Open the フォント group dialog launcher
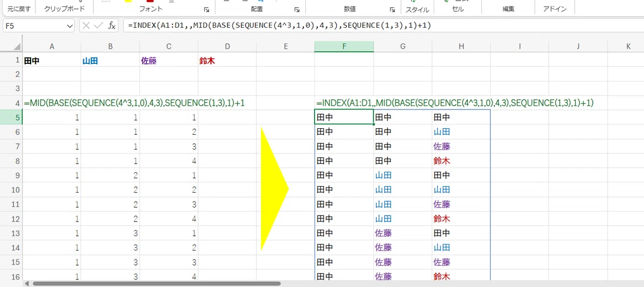This screenshot has width=644, height=287. pos(207,10)
